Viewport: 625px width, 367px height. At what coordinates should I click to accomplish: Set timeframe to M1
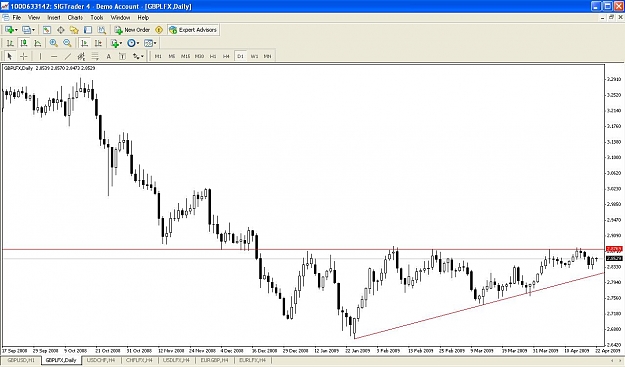point(158,56)
